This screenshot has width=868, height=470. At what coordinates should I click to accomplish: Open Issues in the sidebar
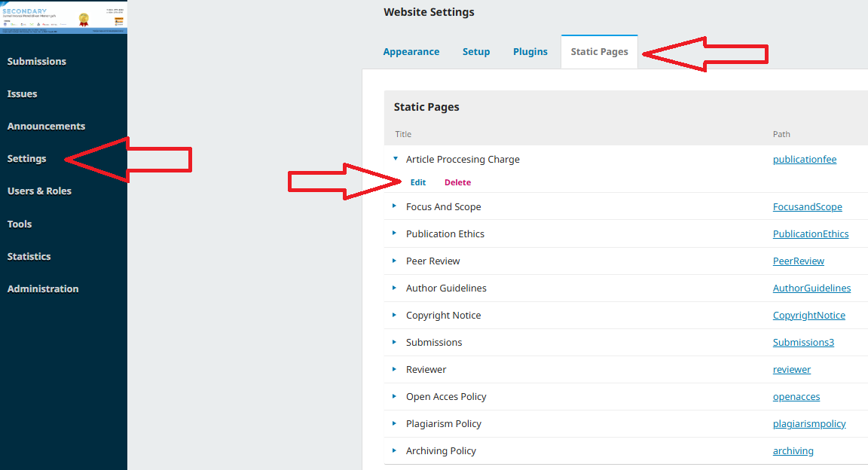pyautogui.click(x=23, y=93)
